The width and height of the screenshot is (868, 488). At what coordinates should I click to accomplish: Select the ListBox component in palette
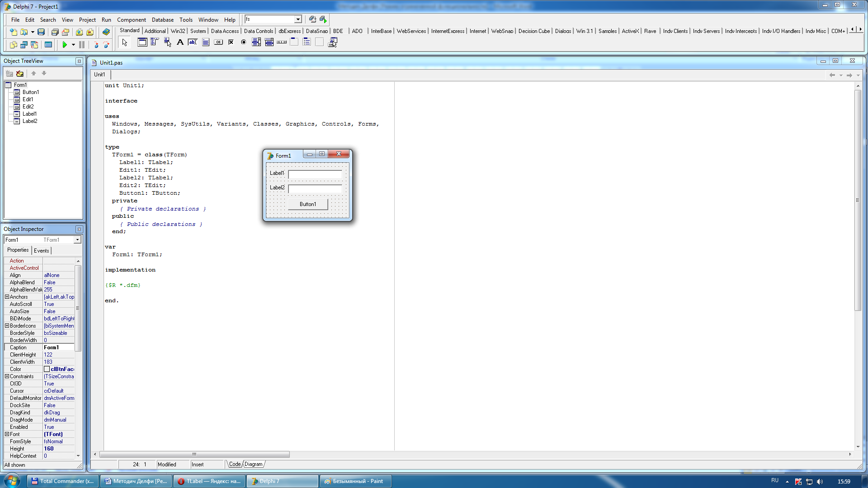(256, 42)
